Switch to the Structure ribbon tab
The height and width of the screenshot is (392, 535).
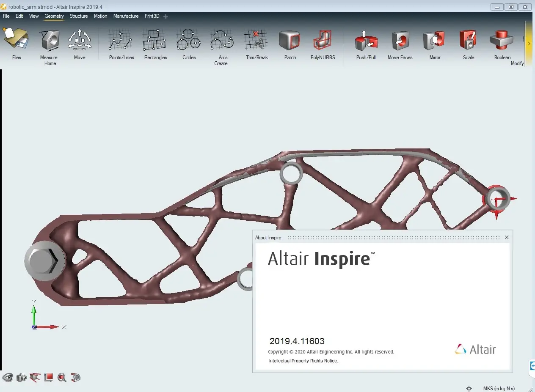pos(79,16)
